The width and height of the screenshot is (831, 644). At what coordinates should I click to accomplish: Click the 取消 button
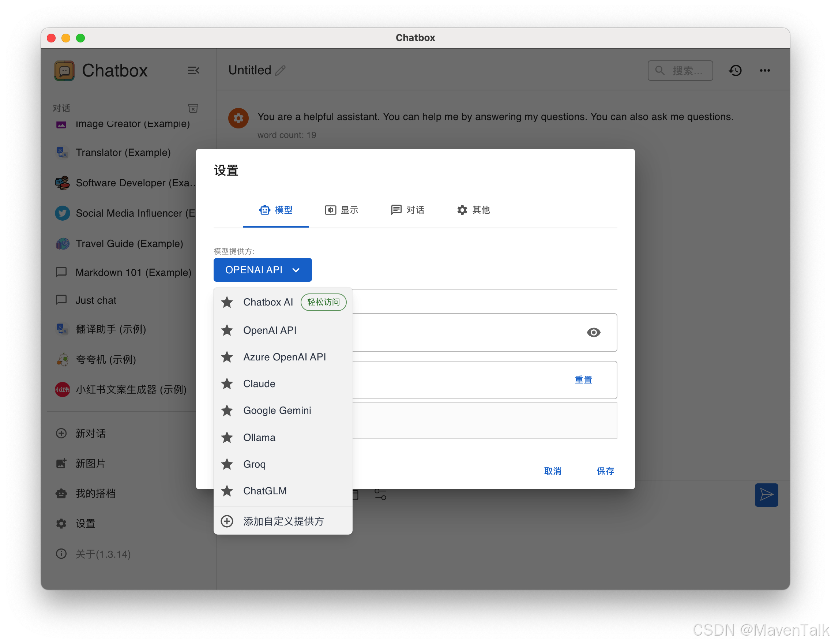pos(553,471)
